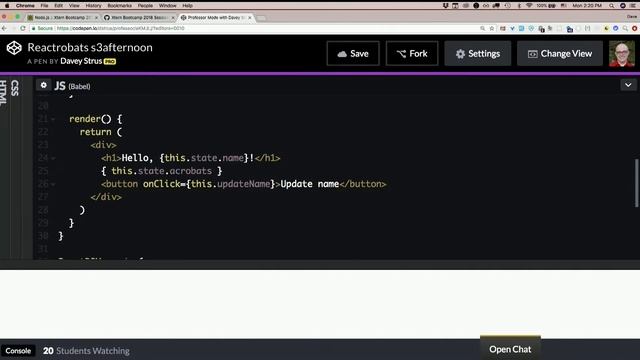Click the cloud icon on Save button

point(342,54)
